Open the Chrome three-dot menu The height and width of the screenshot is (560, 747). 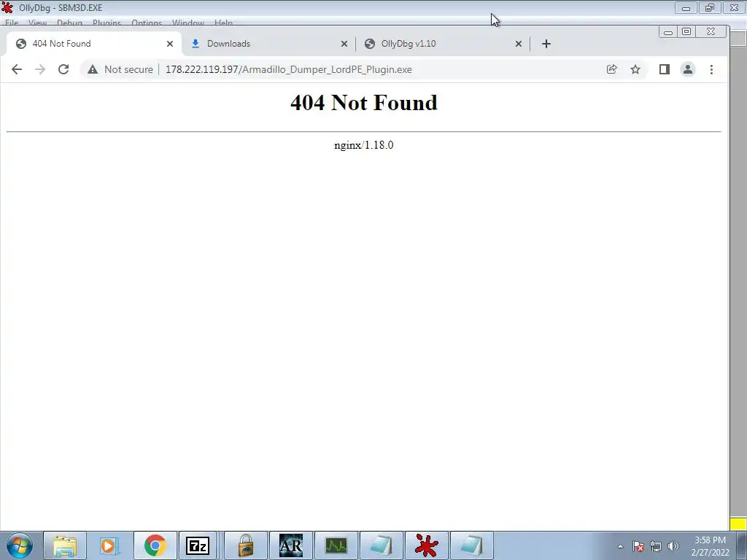click(711, 69)
